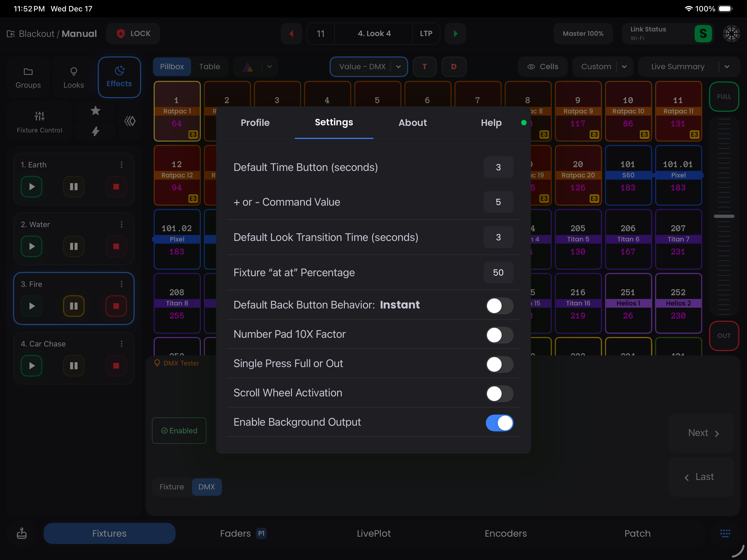Open the keypad grid icon bottom right
Viewport: 747px width, 560px height.
pyautogui.click(x=725, y=533)
